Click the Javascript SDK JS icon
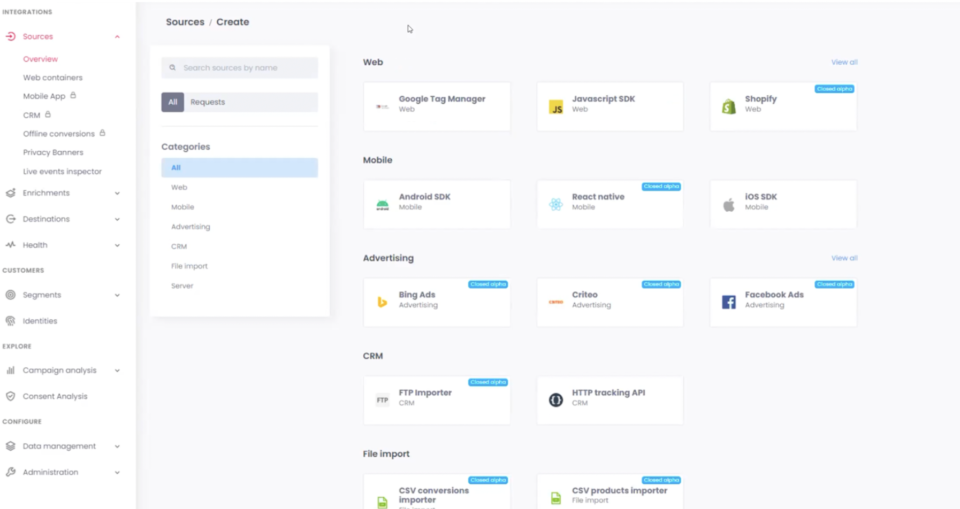960x509 pixels. click(556, 106)
